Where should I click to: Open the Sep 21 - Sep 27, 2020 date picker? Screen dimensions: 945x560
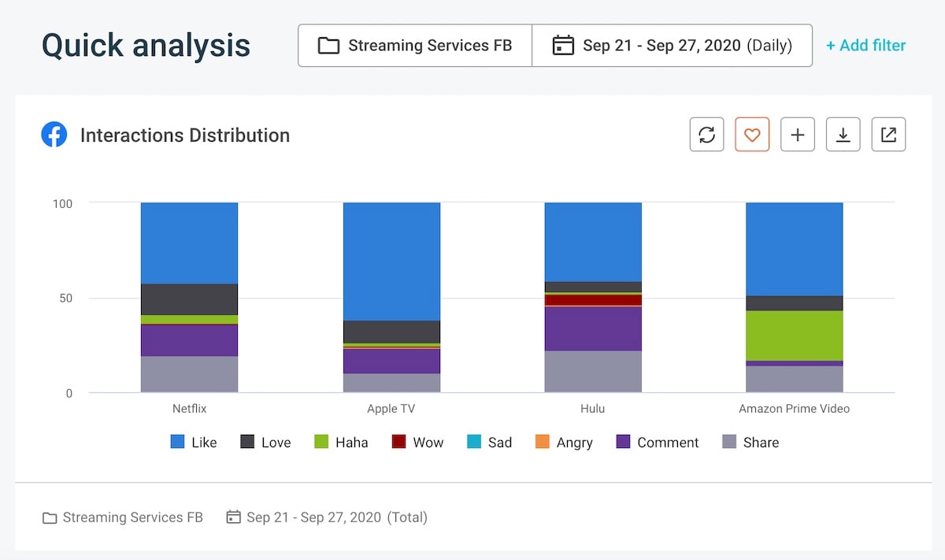(x=672, y=45)
